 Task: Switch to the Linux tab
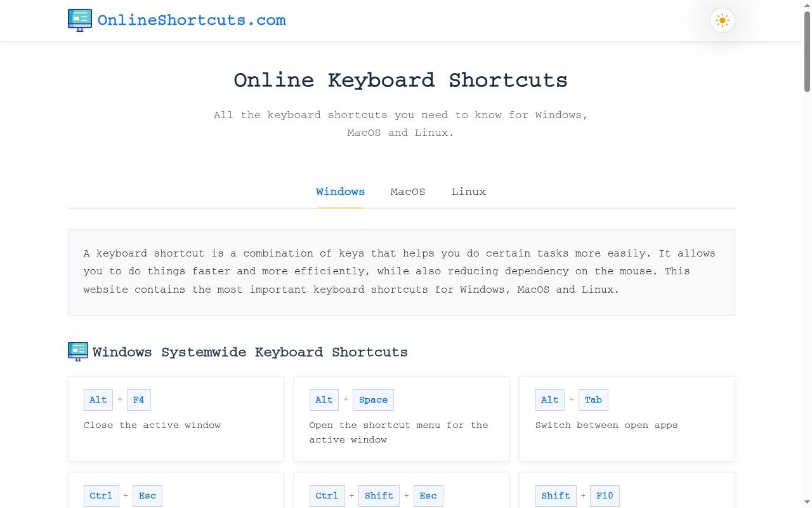click(469, 192)
